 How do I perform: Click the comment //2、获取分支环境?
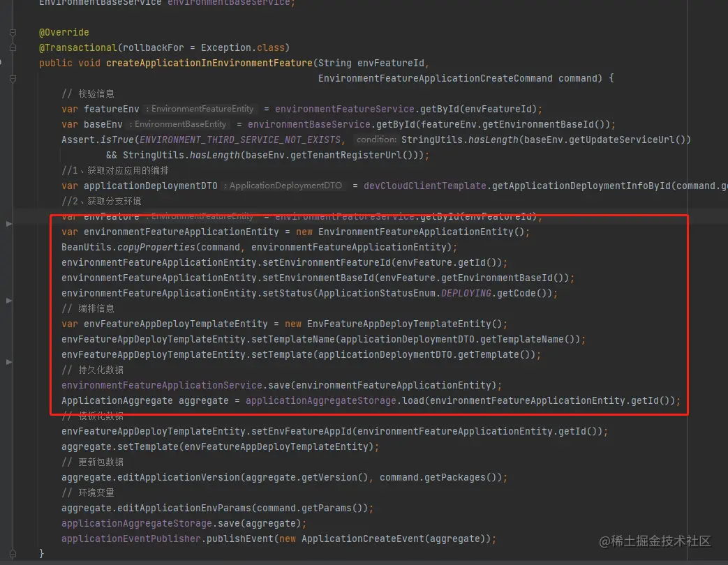[x=101, y=201]
